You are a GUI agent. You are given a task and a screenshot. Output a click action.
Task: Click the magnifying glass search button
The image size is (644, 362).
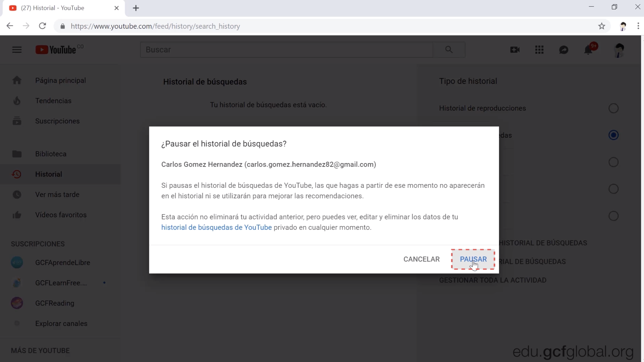tap(449, 50)
